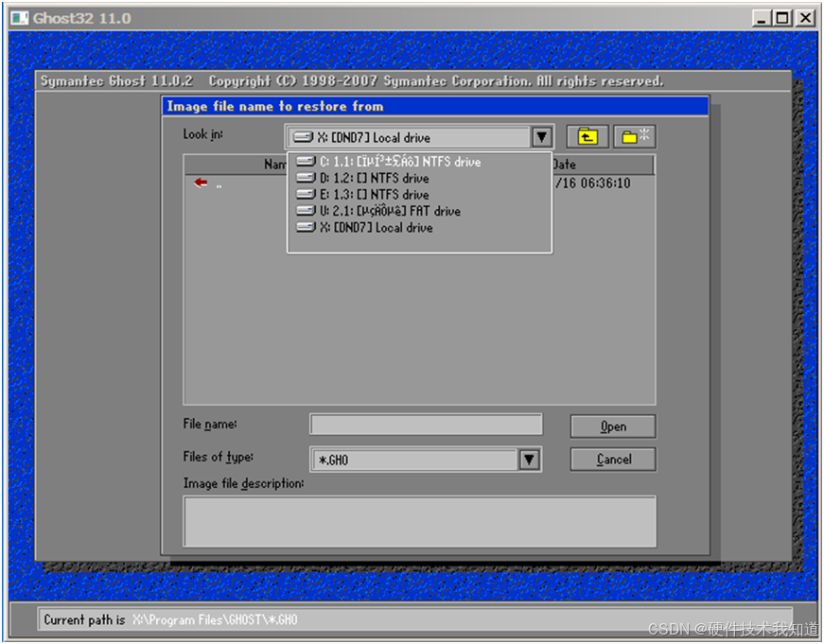Minimize the Ghost32 11.0 window
This screenshot has width=824, height=644.
[762, 18]
